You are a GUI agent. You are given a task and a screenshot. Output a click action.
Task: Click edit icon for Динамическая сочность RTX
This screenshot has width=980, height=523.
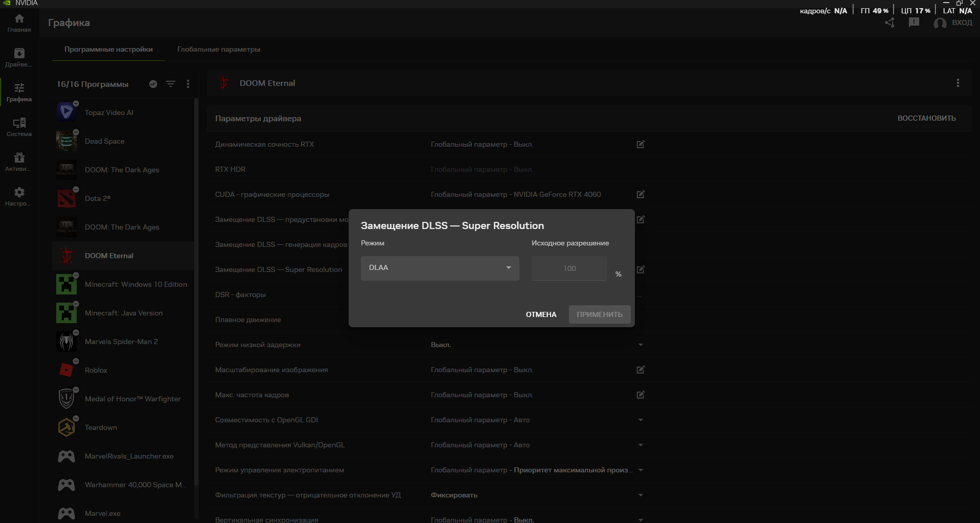click(x=641, y=144)
